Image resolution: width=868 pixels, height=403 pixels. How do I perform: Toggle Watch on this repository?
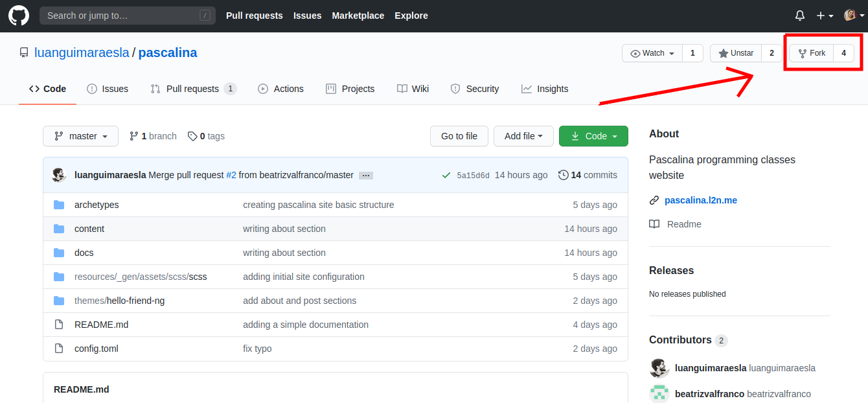653,53
